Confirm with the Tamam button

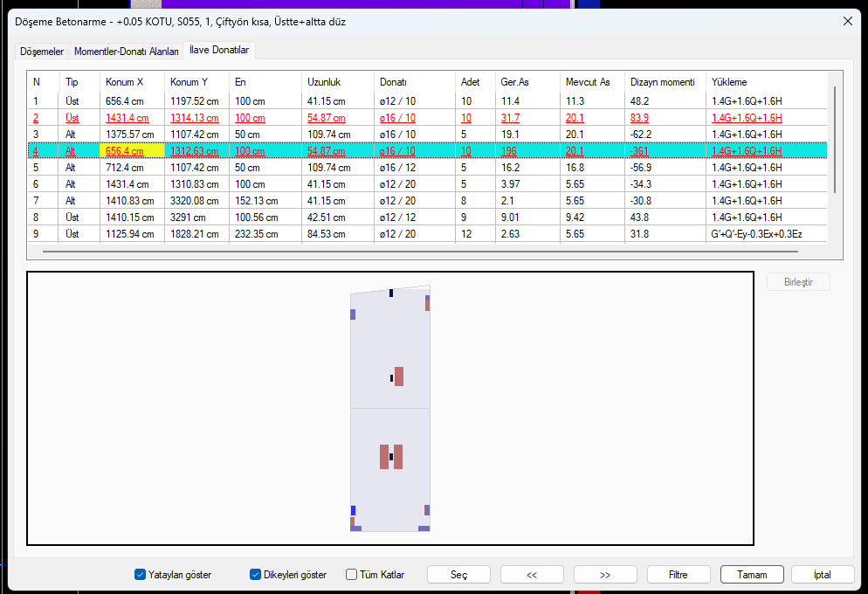(x=752, y=575)
